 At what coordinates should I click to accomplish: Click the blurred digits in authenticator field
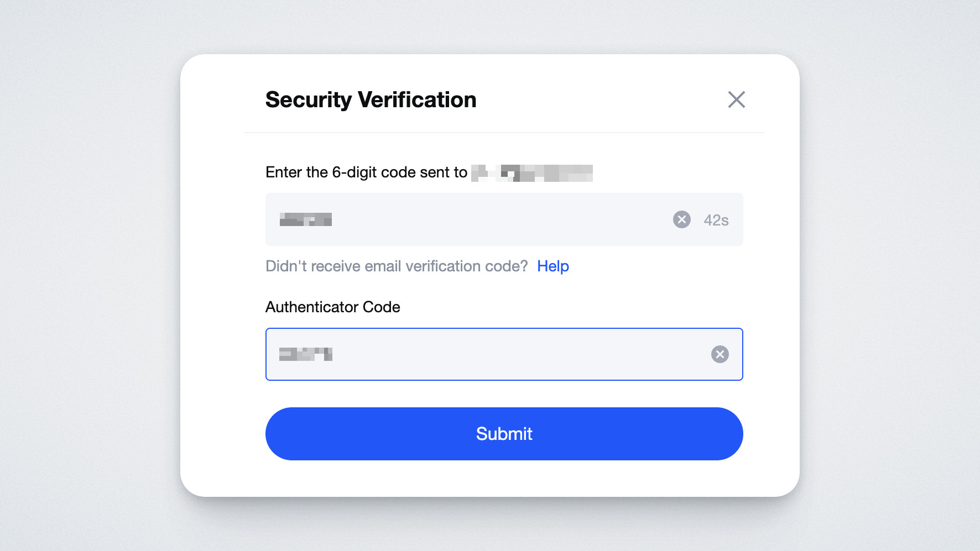(x=305, y=354)
